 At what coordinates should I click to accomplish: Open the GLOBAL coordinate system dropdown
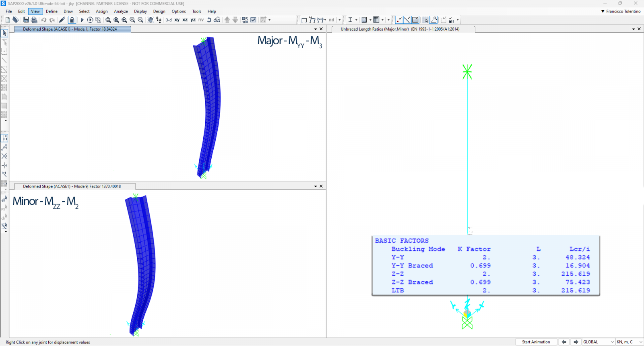point(598,342)
